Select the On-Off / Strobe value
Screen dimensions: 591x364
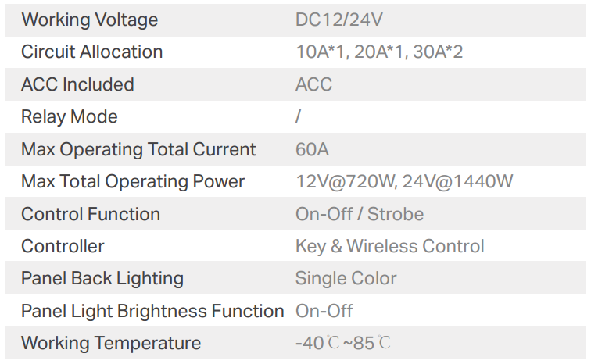360,214
